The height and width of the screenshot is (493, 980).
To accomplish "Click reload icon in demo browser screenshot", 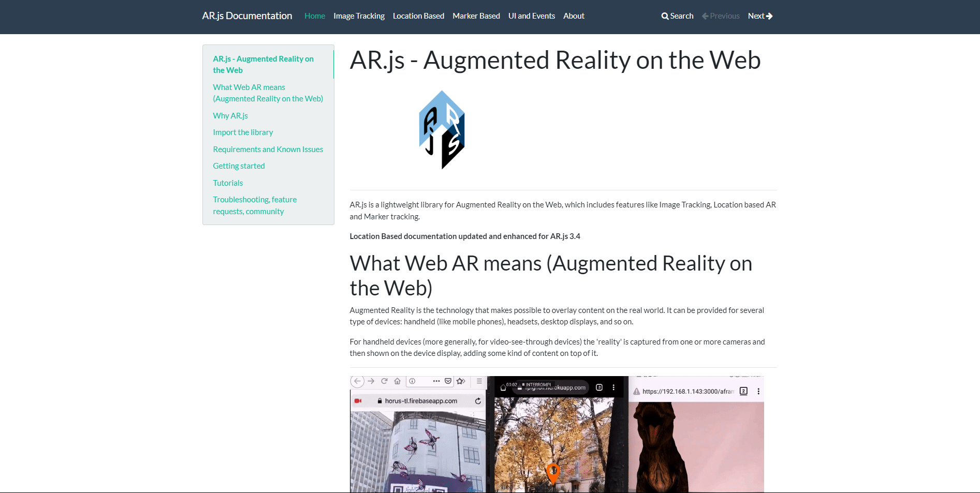I will [384, 381].
